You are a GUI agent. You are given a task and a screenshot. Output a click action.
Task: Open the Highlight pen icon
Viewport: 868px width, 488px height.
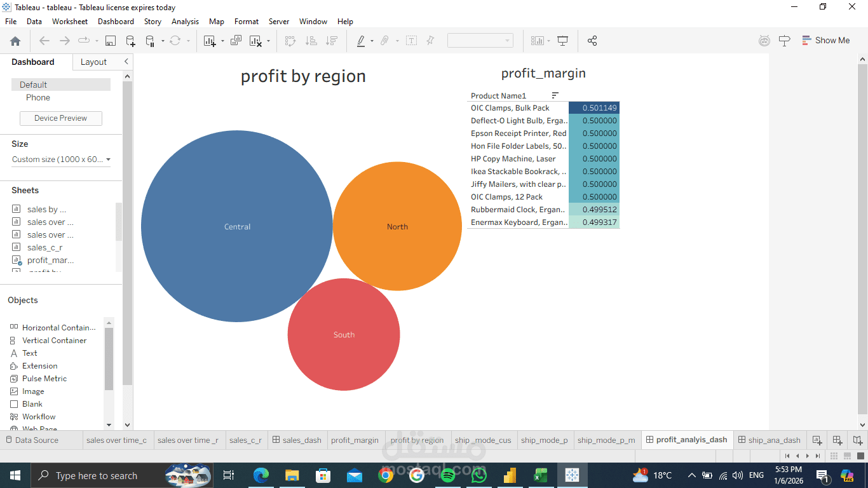coord(362,40)
